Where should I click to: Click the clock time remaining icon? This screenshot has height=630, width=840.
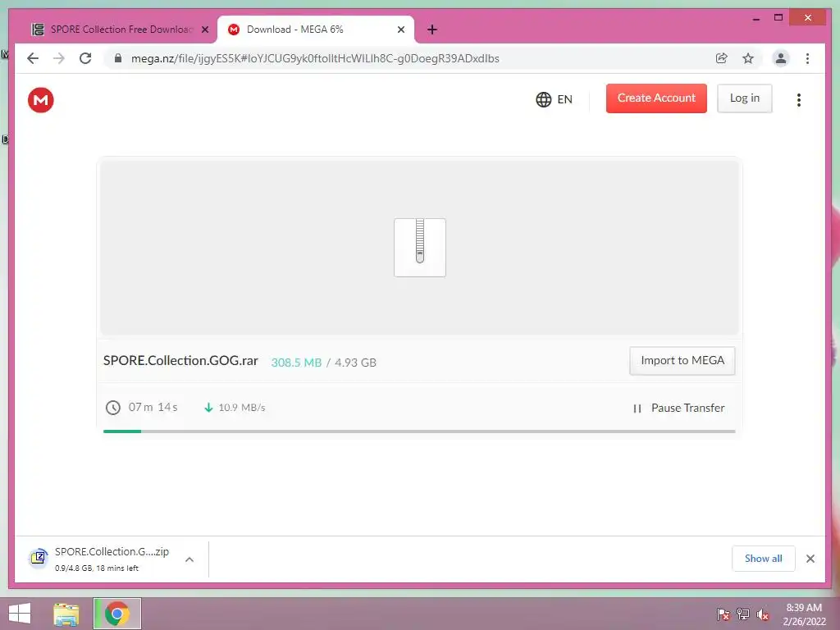(113, 408)
